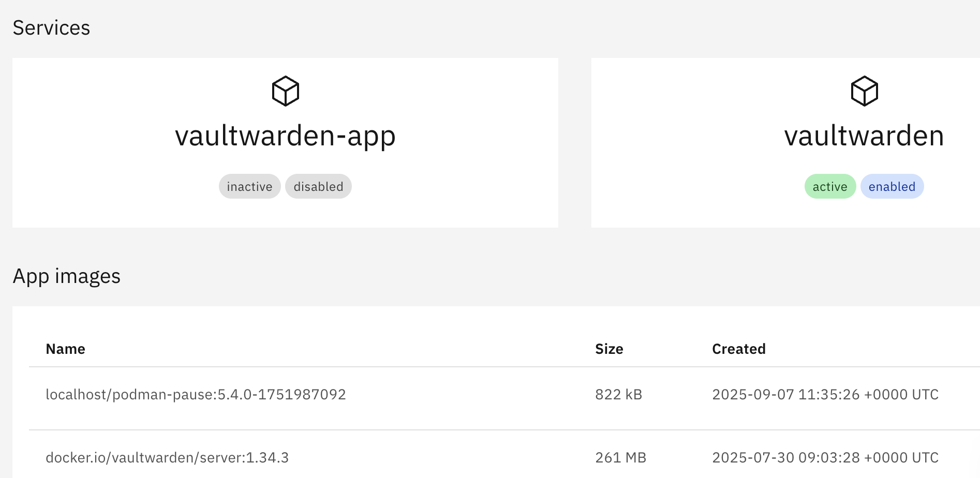Click the vaultwarden service cube icon
Viewport: 980px width, 478px height.
(x=864, y=91)
